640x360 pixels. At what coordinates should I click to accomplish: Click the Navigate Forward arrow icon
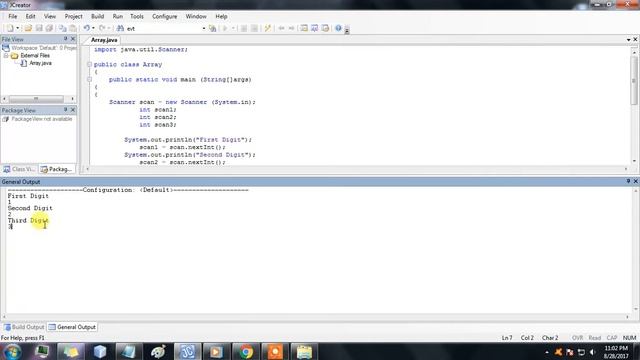point(291,28)
